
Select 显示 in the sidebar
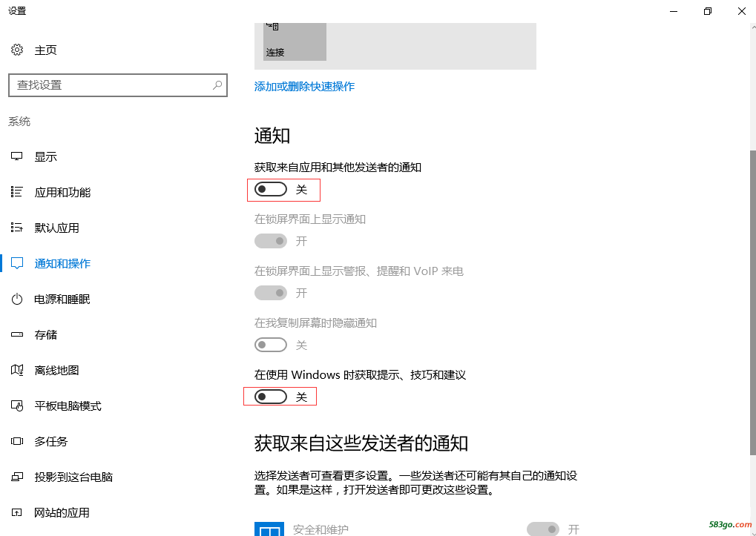(x=45, y=157)
